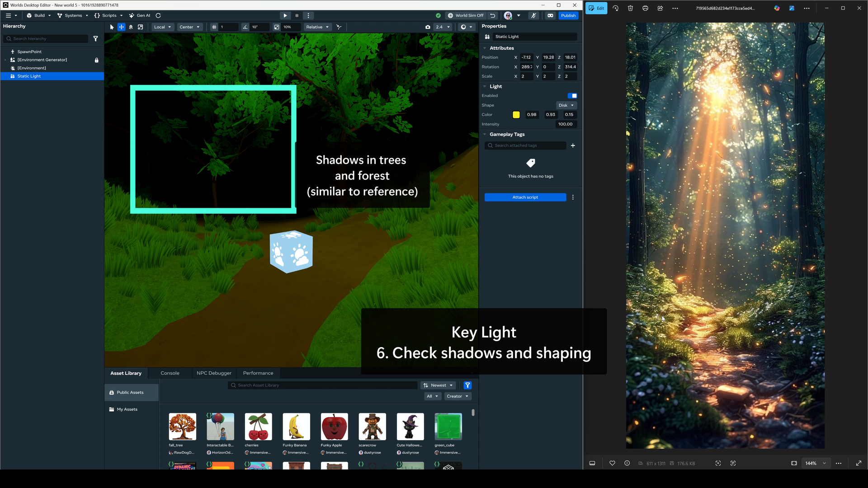Toggle grid snapping hash icon
Viewport: 868px width, 488px height.
coord(214,27)
